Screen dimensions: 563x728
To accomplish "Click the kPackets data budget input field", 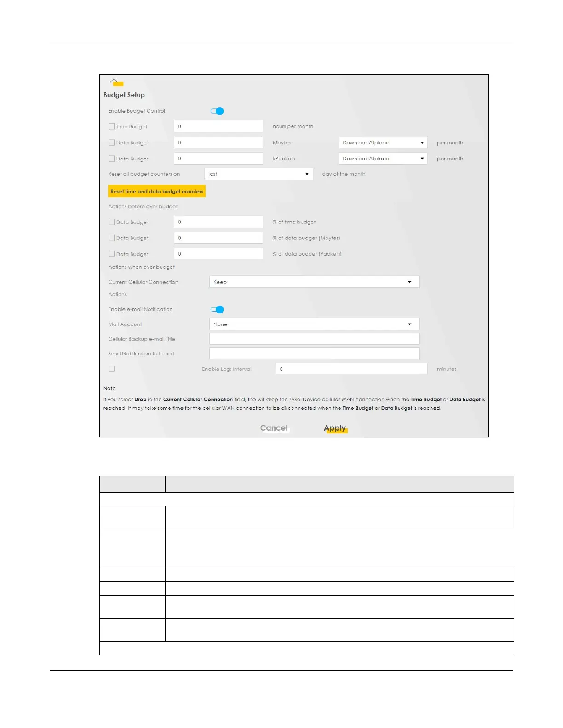I will pos(218,159).
